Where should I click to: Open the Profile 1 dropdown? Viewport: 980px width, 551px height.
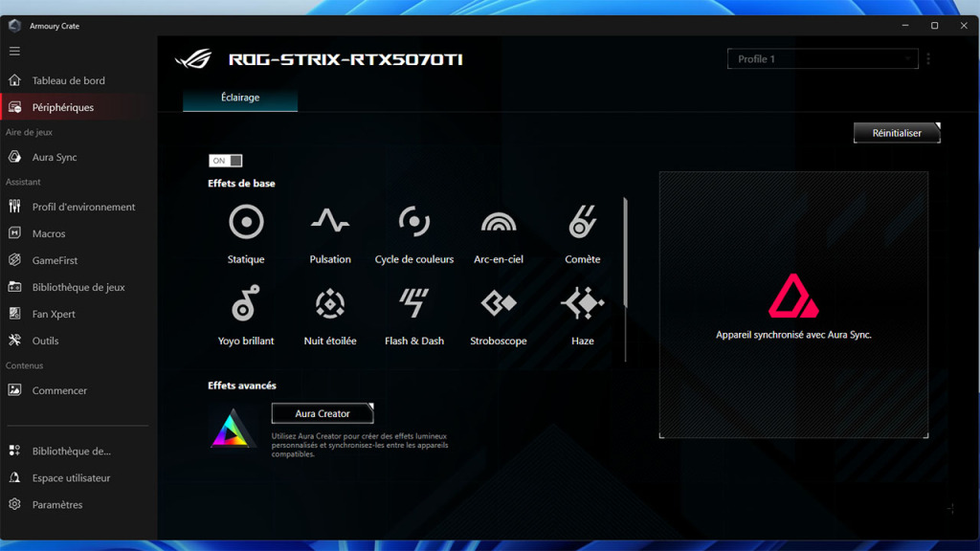point(822,58)
